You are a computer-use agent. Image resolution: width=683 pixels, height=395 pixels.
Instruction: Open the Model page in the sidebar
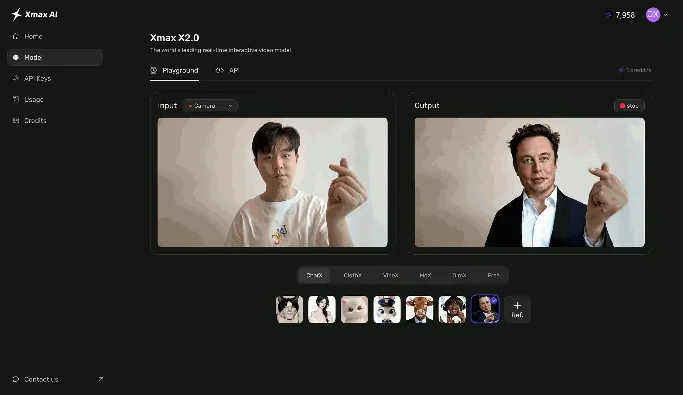tap(55, 57)
